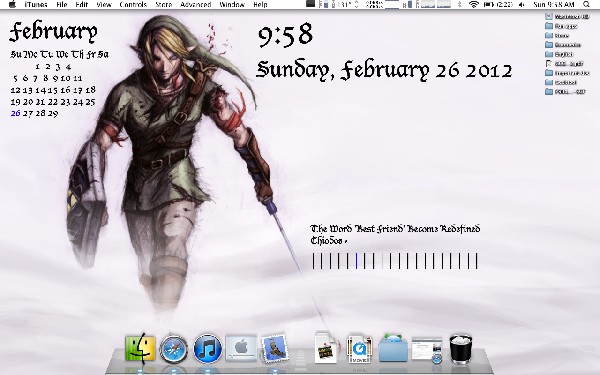Open the Store menu

click(x=163, y=5)
